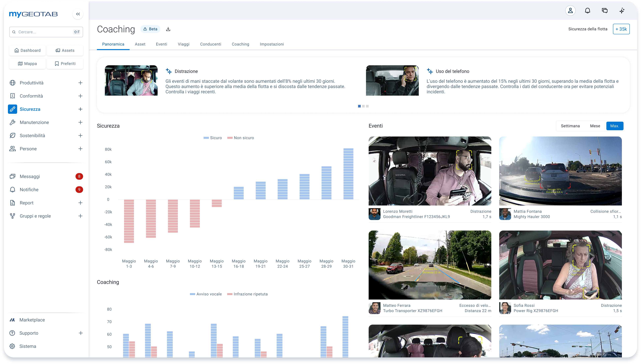The image size is (641, 364).
Task: Expand Manutenzione menu with plus
Action: (x=80, y=122)
